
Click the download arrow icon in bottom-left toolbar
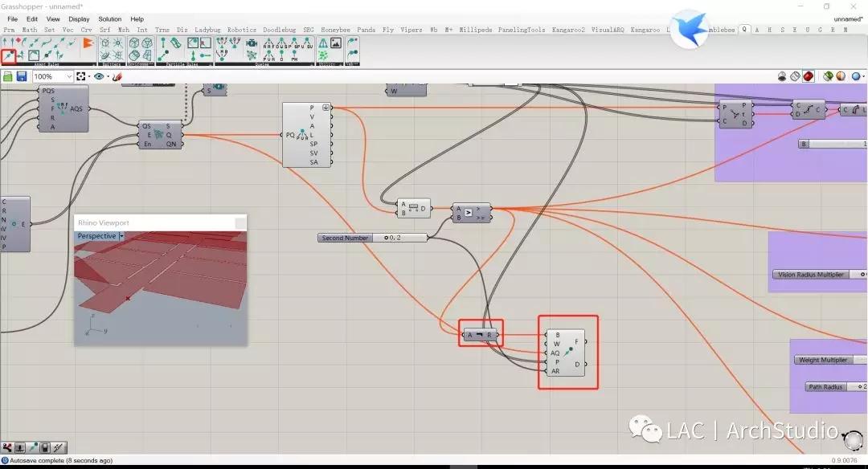[x=20, y=447]
